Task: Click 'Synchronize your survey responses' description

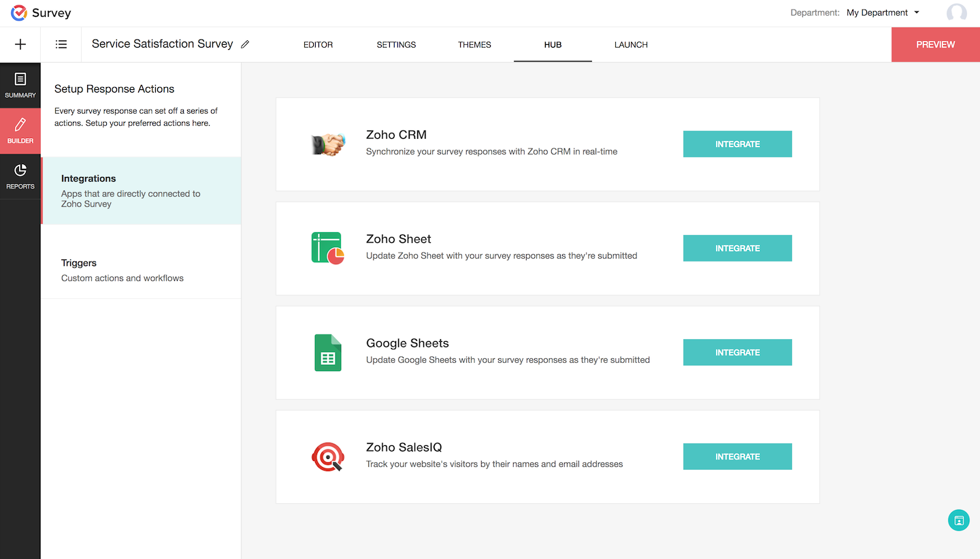Action: click(492, 152)
